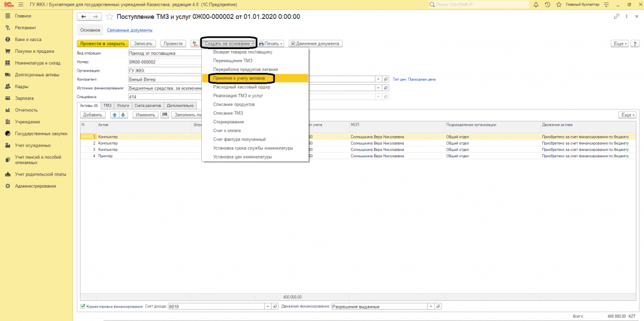Image resolution: width=644 pixels, height=321 pixels.
Task: Expand the Счет дохода 6010 dropdown arrow
Action: tap(267, 307)
